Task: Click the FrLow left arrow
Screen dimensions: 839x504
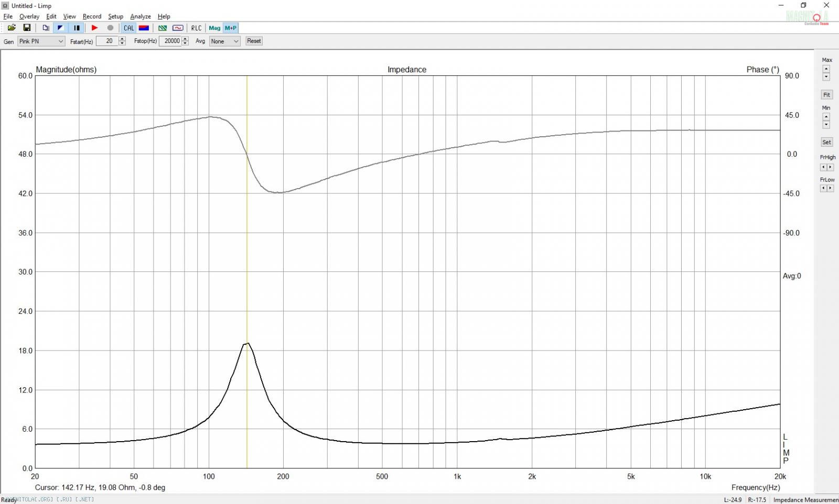Action: click(x=823, y=188)
